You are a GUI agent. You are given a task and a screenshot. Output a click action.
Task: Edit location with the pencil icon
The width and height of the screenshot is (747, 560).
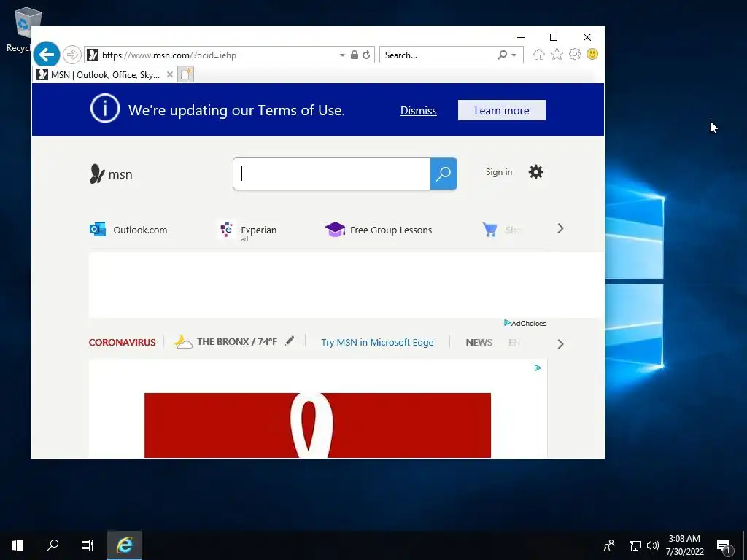[290, 341]
